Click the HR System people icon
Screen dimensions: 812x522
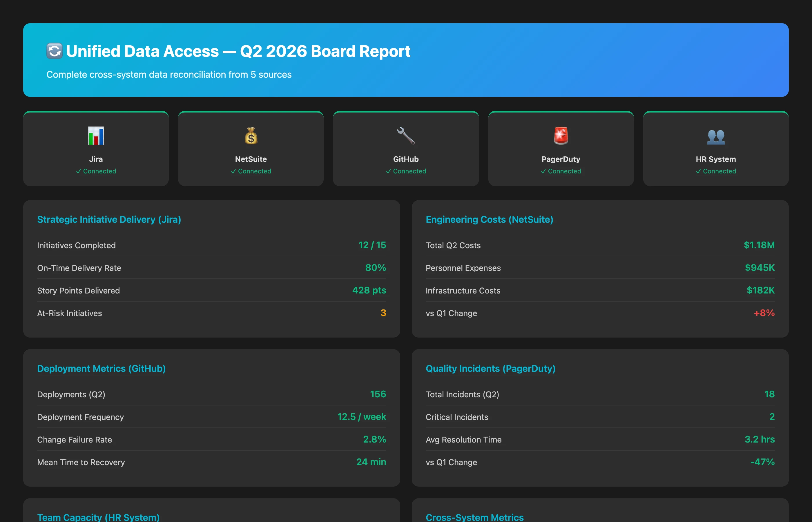[x=716, y=137]
